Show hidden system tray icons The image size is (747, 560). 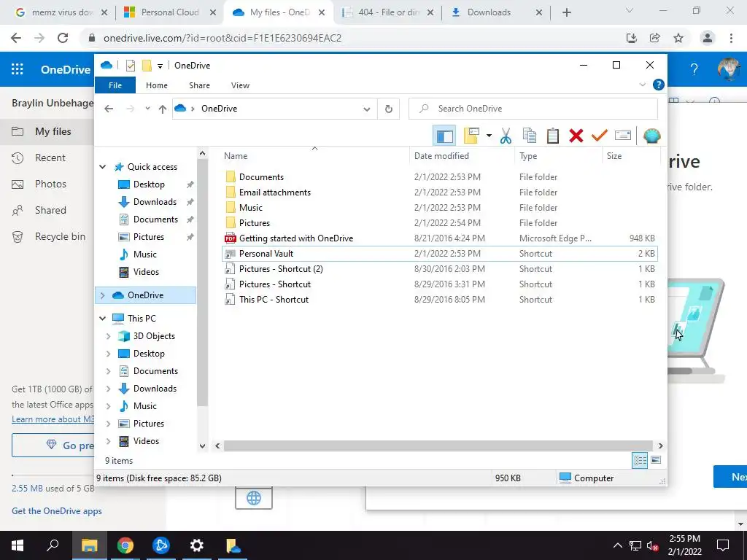click(x=617, y=545)
